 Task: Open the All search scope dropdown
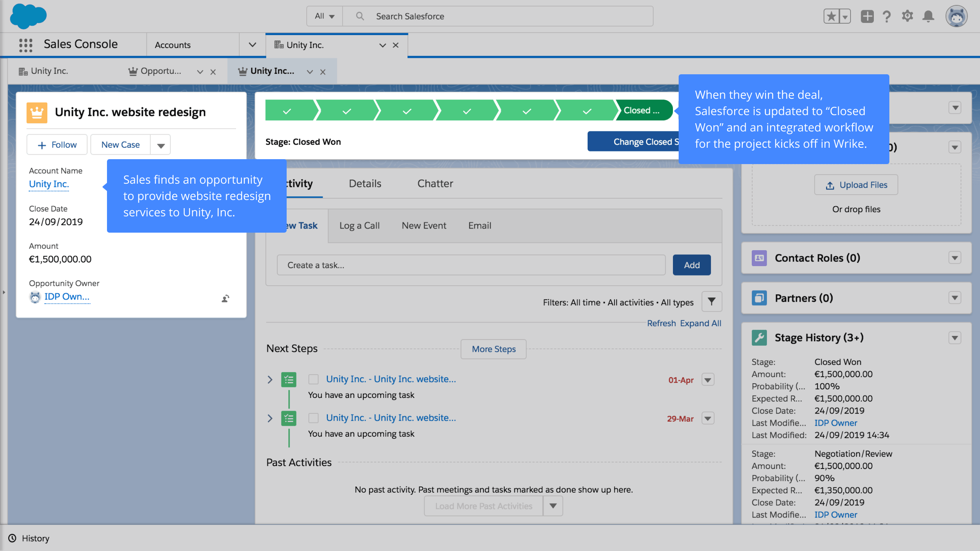tap(325, 16)
